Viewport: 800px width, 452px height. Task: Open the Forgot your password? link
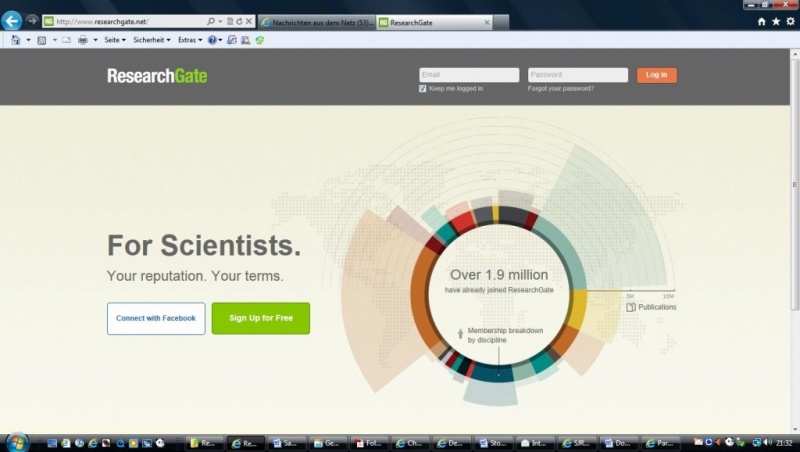pyautogui.click(x=561, y=89)
